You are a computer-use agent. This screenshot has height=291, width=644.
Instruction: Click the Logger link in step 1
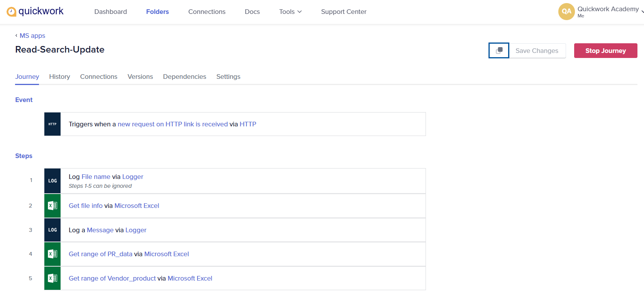(x=133, y=177)
